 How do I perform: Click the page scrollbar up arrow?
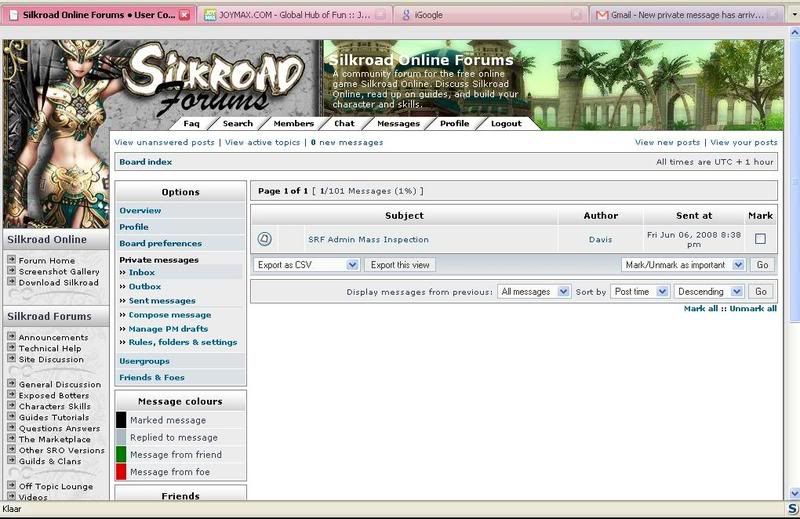tap(794, 32)
